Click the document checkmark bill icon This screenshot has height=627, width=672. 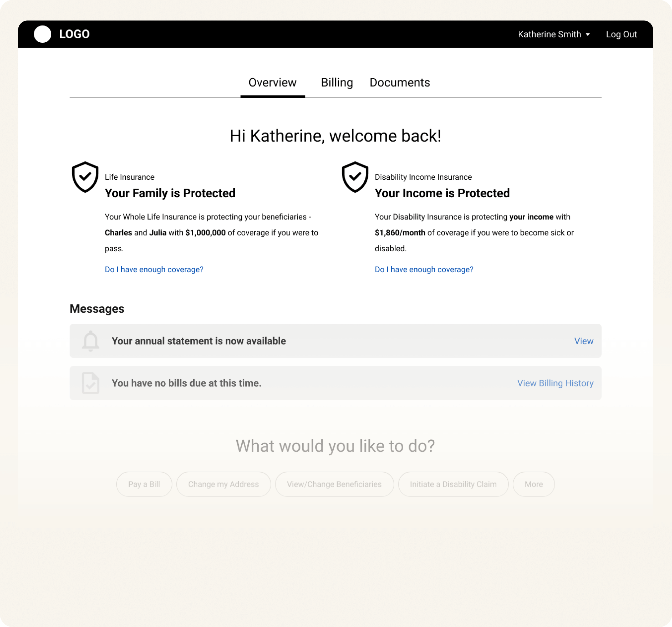point(91,383)
